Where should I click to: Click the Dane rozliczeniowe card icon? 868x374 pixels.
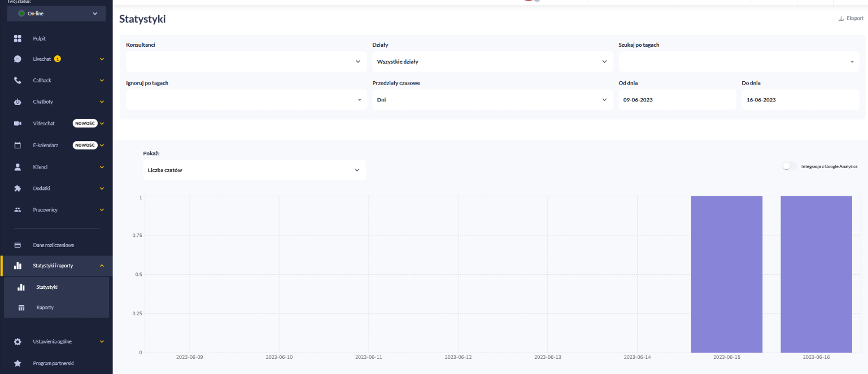point(18,245)
